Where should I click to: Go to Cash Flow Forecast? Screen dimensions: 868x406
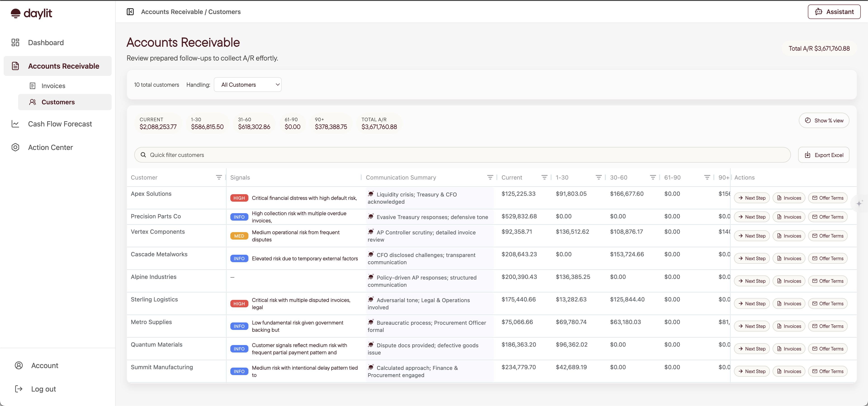coord(60,124)
